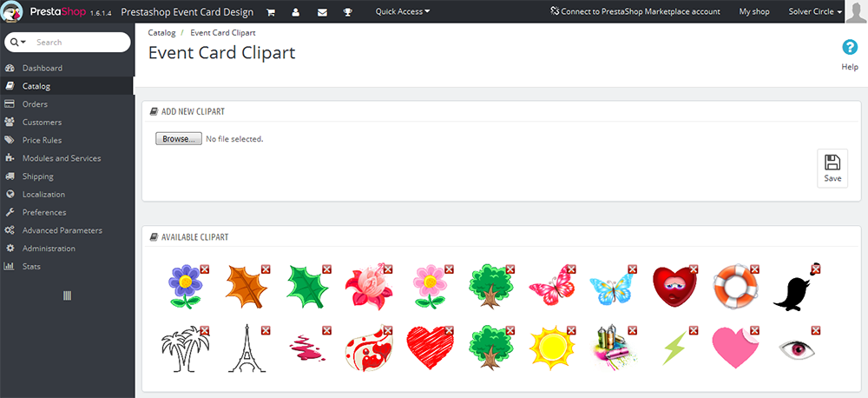Delete the yellow sun clipart

point(571,330)
